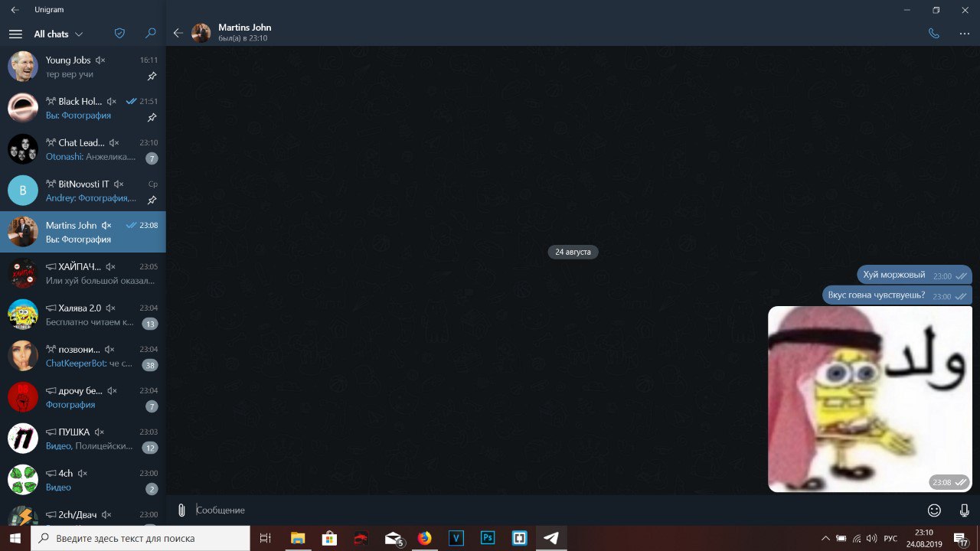This screenshot has width=980, height=551.
Task: Open the ПУШКА channel
Action: [x=83, y=439]
